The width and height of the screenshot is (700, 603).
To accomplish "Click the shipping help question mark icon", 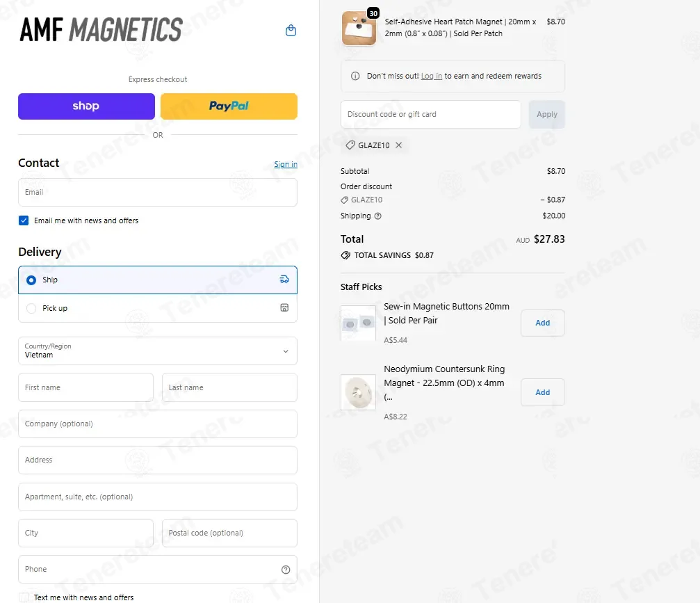I will (377, 216).
